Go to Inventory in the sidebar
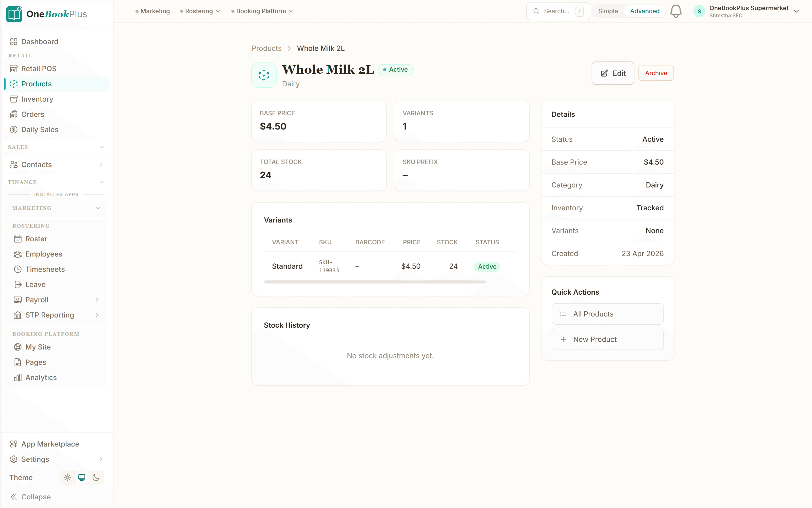The height and width of the screenshot is (508, 812). pyautogui.click(x=57, y=99)
